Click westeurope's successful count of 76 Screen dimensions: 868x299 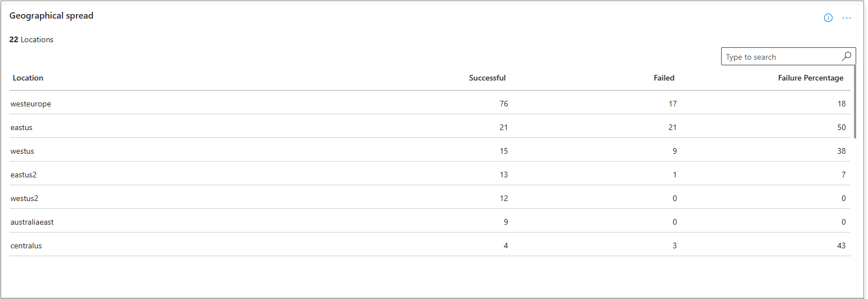point(503,104)
